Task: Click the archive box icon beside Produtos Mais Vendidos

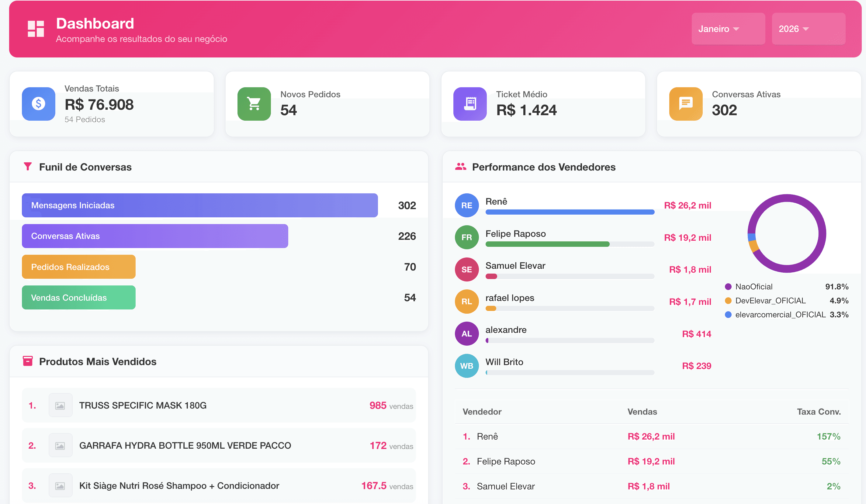Action: click(x=28, y=361)
